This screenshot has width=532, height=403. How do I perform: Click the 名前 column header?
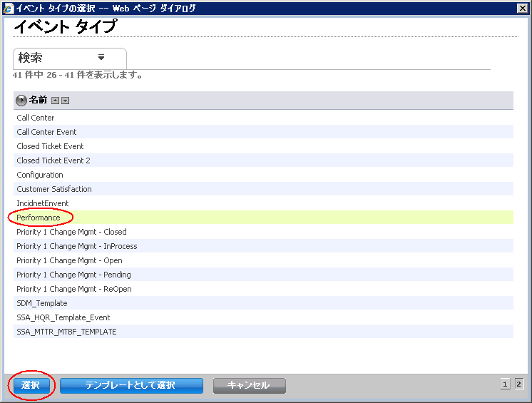[x=38, y=100]
